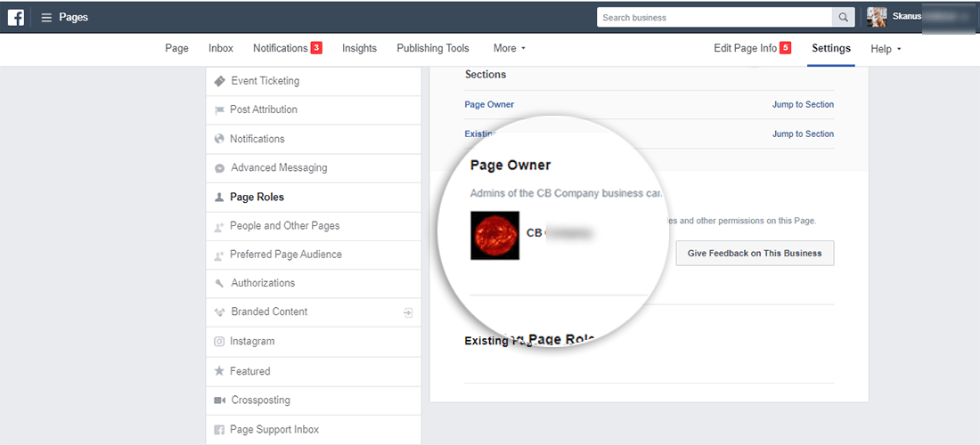980x445 pixels.
Task: Click the Page Owner heading text
Action: (510, 166)
